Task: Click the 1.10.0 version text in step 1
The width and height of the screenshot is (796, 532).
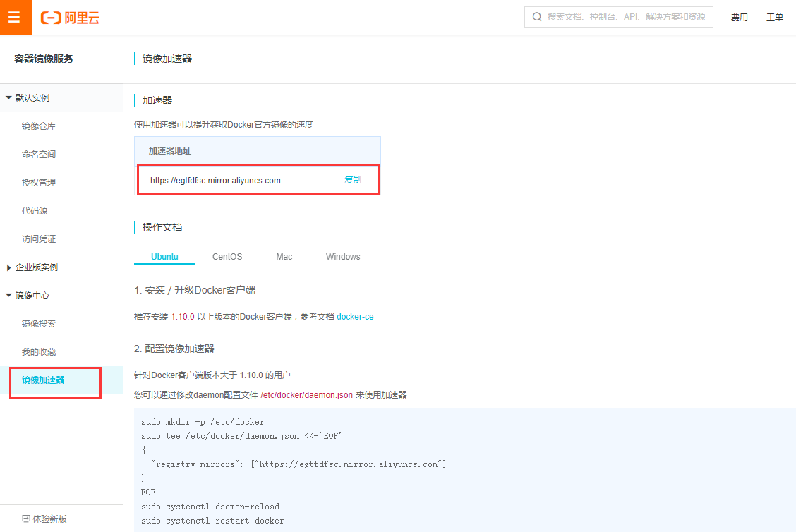Action: [183, 316]
